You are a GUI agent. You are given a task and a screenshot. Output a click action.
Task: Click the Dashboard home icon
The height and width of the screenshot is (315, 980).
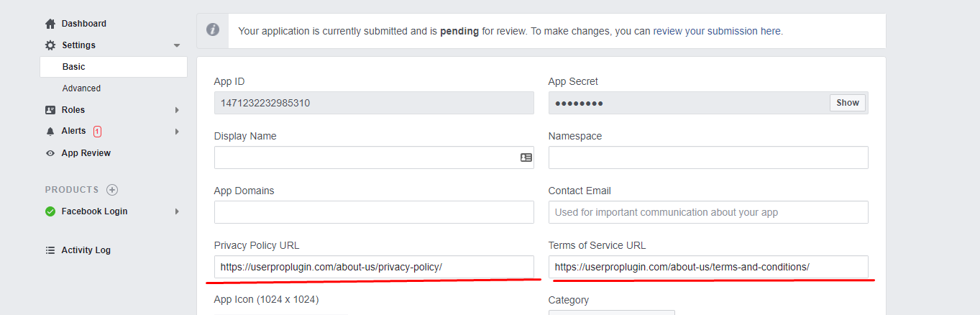tap(50, 24)
